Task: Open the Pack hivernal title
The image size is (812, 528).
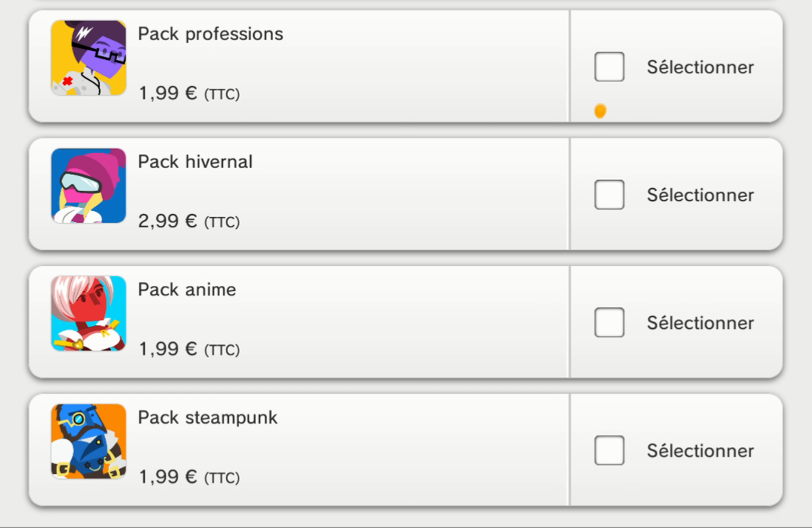Action: pyautogui.click(x=195, y=161)
